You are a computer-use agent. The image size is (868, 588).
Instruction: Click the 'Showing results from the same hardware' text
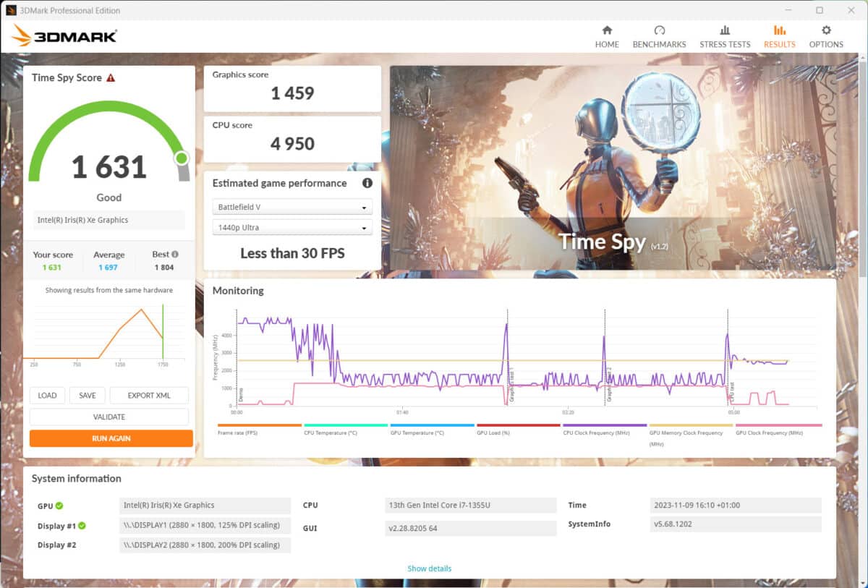click(109, 290)
